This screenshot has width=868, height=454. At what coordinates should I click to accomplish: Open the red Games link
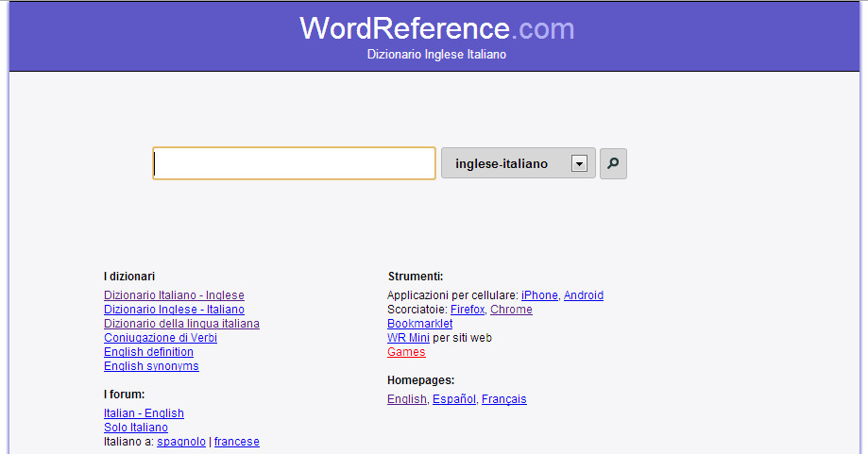point(406,352)
